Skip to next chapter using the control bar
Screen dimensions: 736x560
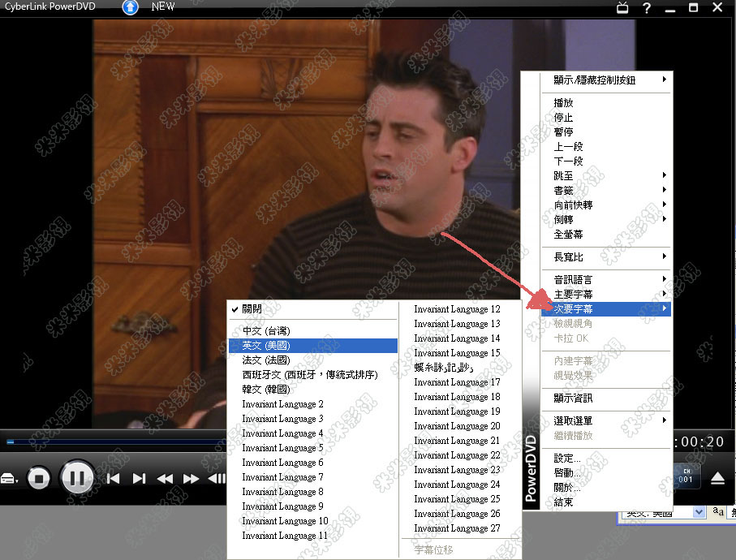coord(139,478)
